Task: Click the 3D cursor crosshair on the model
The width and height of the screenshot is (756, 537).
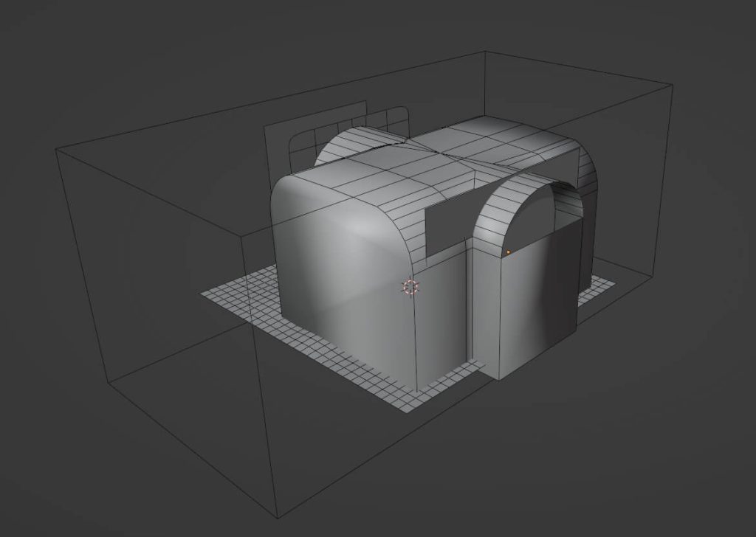Action: click(410, 287)
